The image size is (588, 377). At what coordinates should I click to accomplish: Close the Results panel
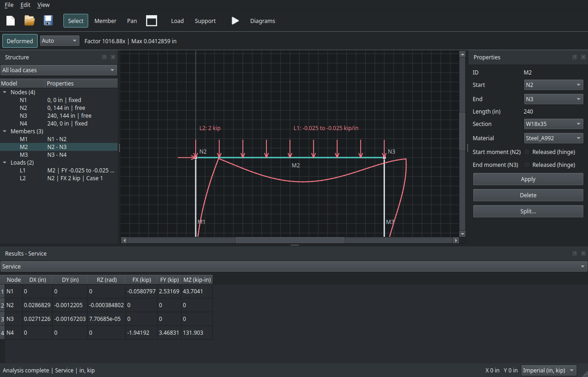coord(583,253)
